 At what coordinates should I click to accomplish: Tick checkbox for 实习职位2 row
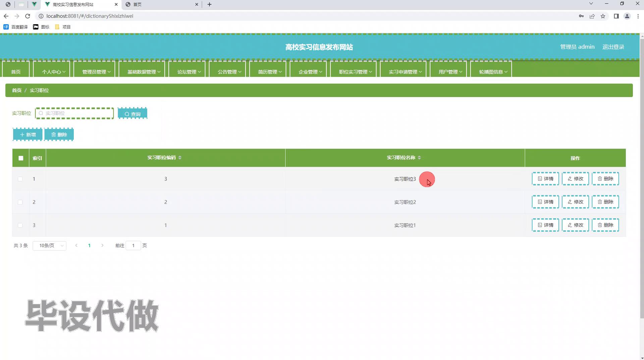[x=20, y=202]
